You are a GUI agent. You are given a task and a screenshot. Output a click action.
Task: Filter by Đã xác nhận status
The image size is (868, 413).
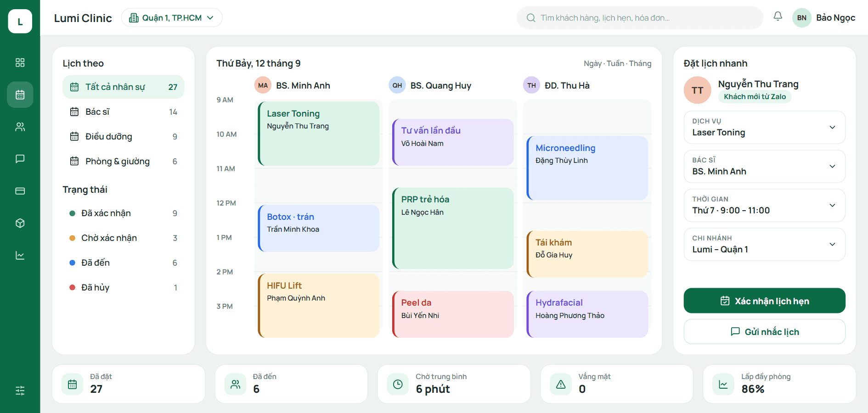pyautogui.click(x=123, y=213)
